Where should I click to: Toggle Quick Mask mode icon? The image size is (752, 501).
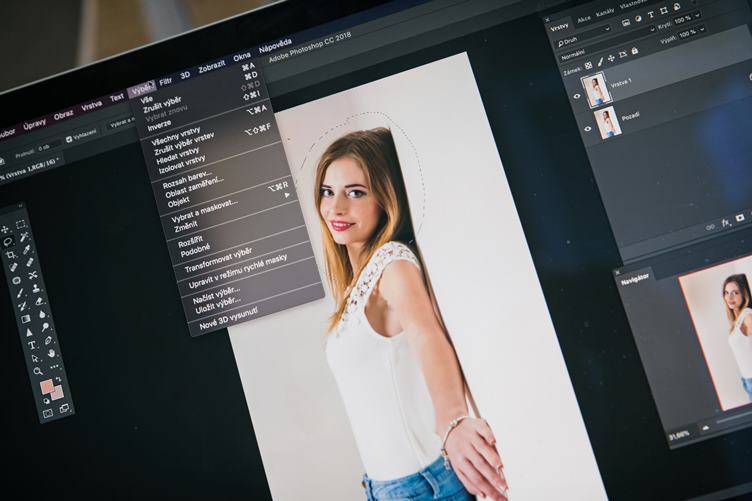(48, 414)
